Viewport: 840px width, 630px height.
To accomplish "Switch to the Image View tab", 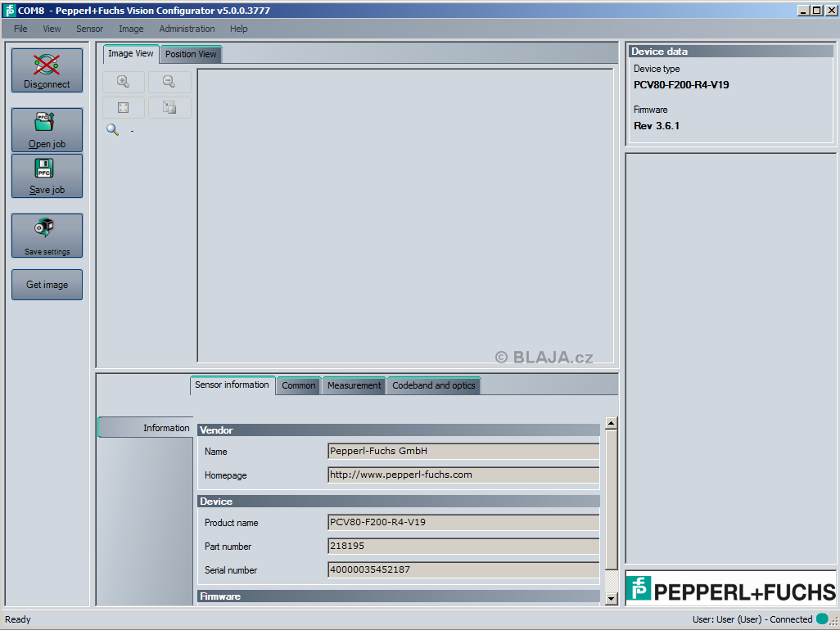I will (131, 53).
